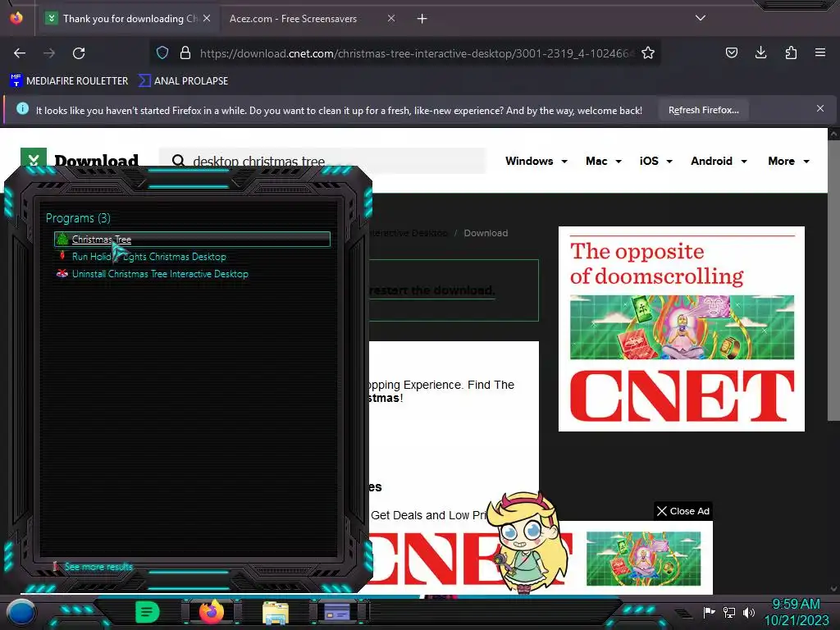Open the clock showing 9:59 AM
840x630 pixels.
(796, 612)
